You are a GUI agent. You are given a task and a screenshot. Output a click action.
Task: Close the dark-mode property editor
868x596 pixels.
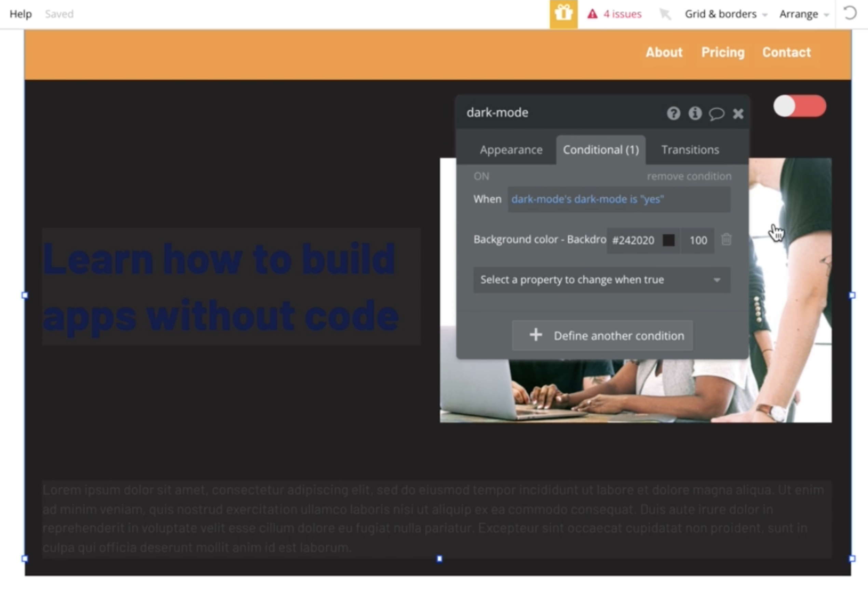click(738, 113)
